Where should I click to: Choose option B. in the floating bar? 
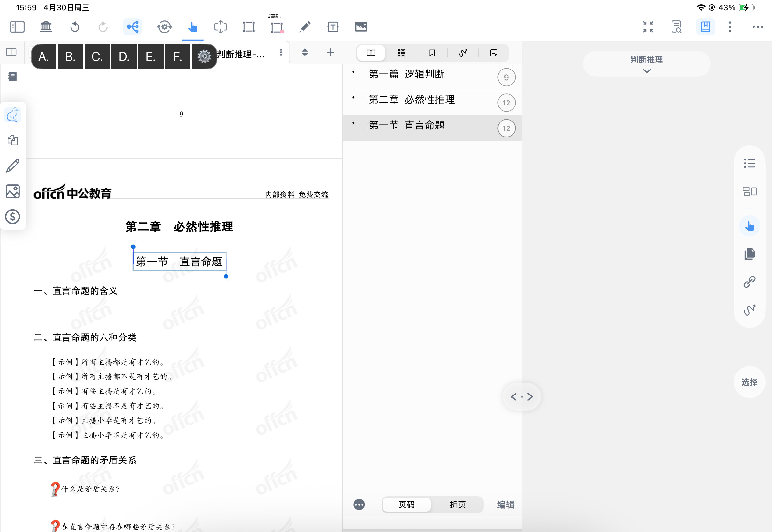tap(70, 57)
